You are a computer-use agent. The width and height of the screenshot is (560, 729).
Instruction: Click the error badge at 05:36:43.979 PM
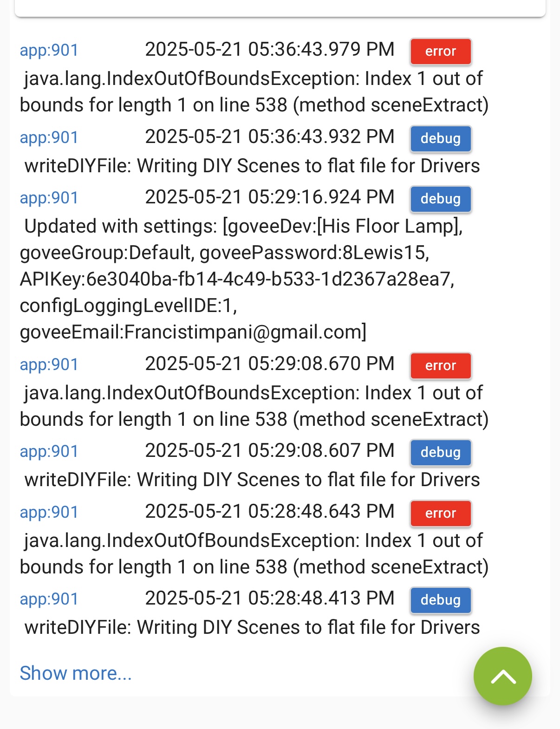point(441,51)
